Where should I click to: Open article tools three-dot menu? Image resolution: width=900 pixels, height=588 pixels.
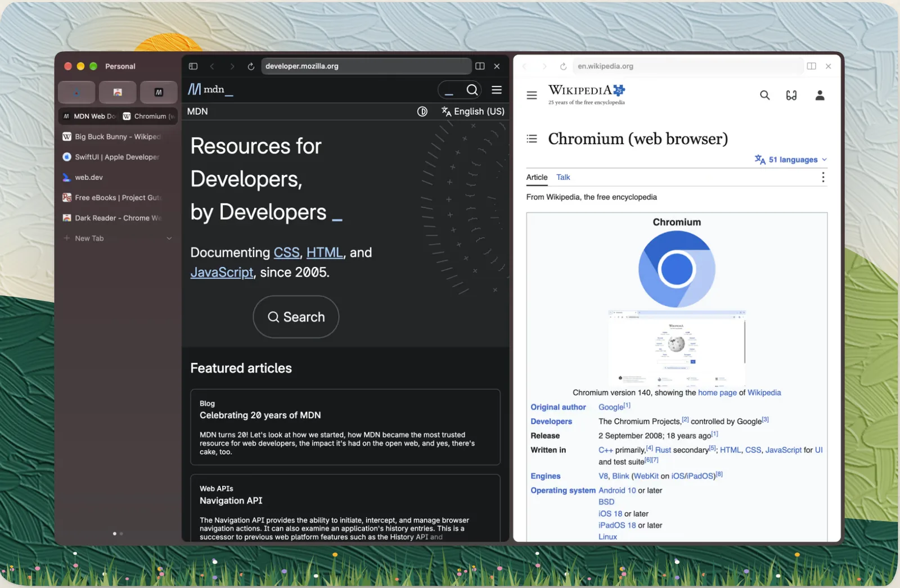click(x=823, y=177)
